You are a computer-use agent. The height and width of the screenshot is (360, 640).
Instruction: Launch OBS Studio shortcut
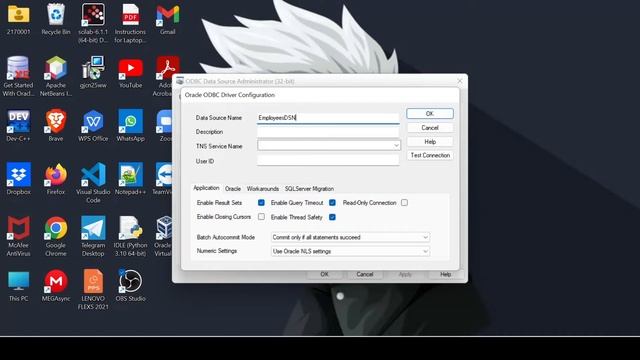point(130,286)
